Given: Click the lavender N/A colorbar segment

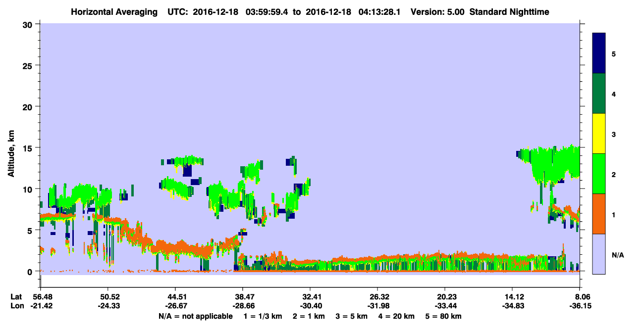Looking at the screenshot, I should click(x=599, y=254).
